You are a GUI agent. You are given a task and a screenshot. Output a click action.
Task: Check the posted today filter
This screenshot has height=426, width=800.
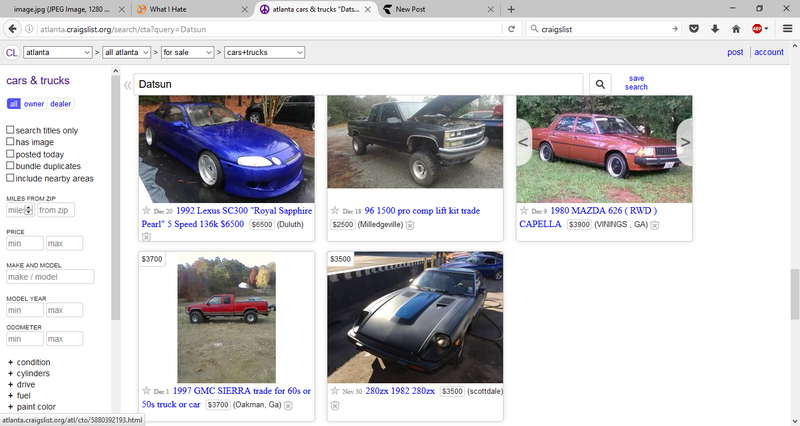click(x=10, y=154)
